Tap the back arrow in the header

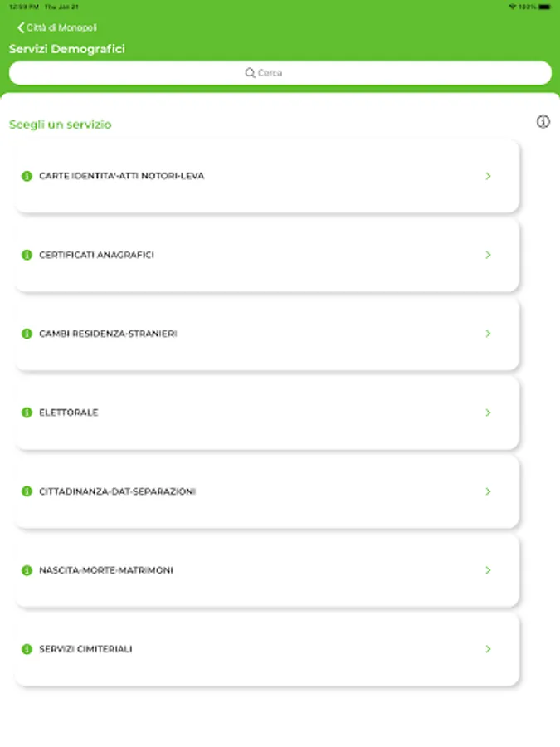[x=21, y=27]
